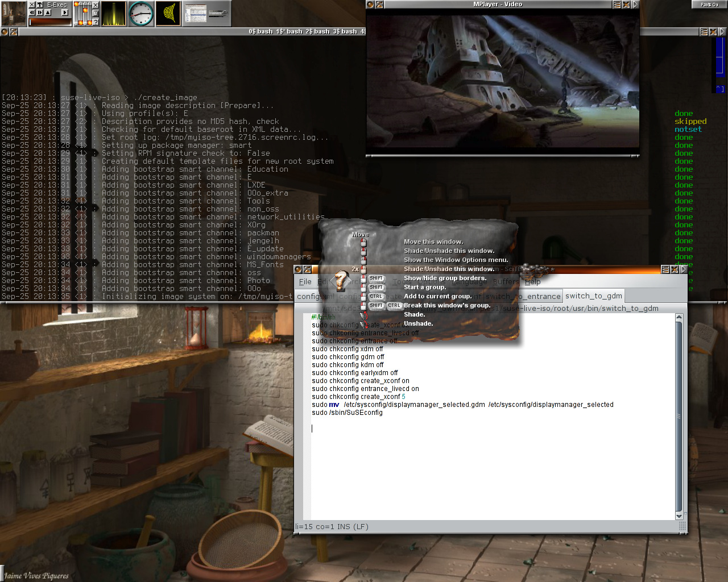
Task: Click the terminal titlebar right arrow button
Action: [x=722, y=32]
